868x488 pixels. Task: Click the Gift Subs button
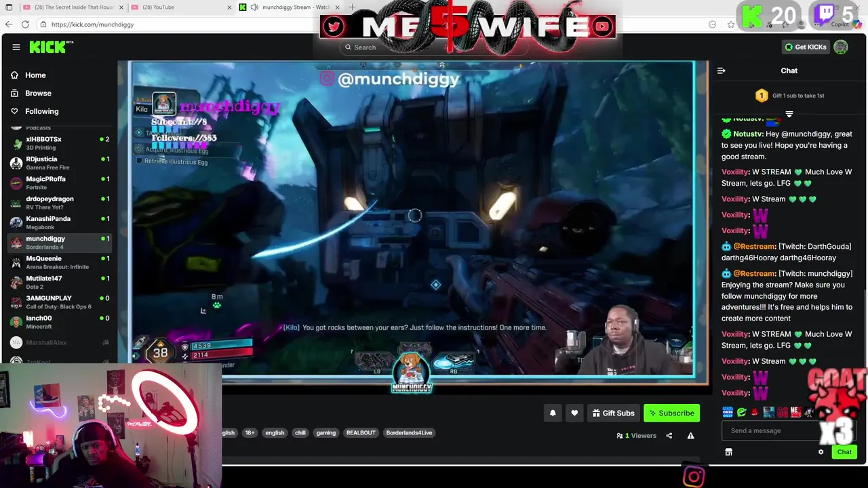613,413
